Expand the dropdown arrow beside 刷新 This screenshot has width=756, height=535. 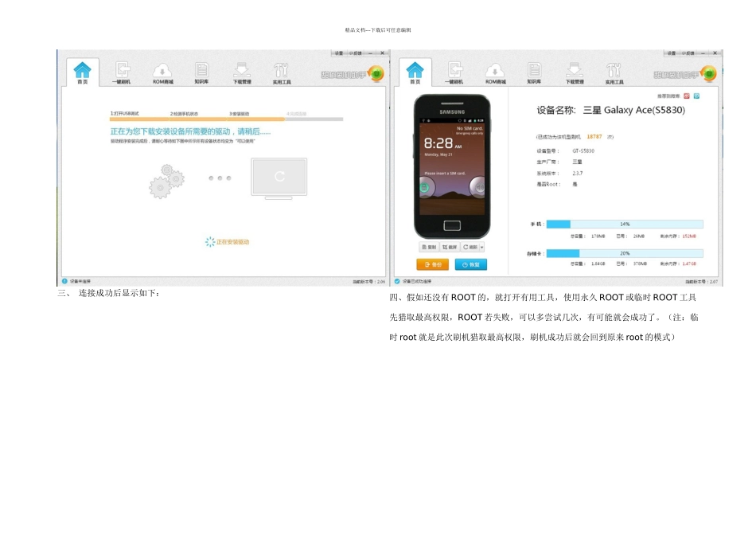click(x=482, y=248)
